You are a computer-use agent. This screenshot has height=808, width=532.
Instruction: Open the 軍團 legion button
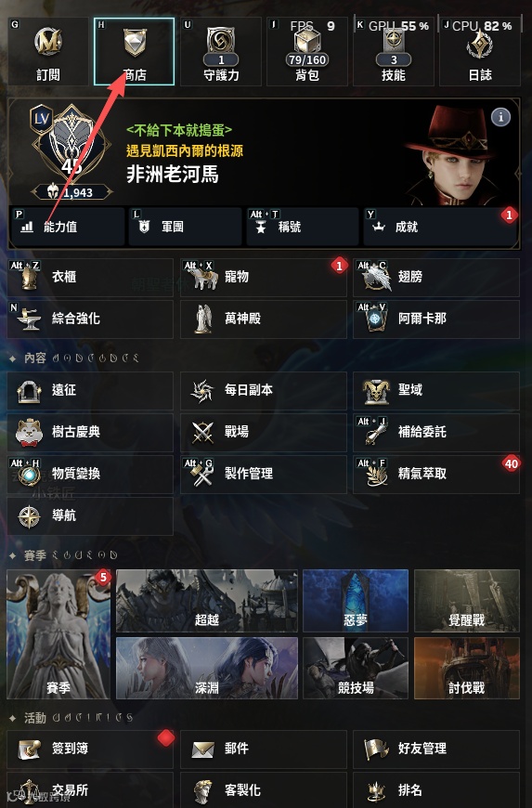[x=185, y=227]
